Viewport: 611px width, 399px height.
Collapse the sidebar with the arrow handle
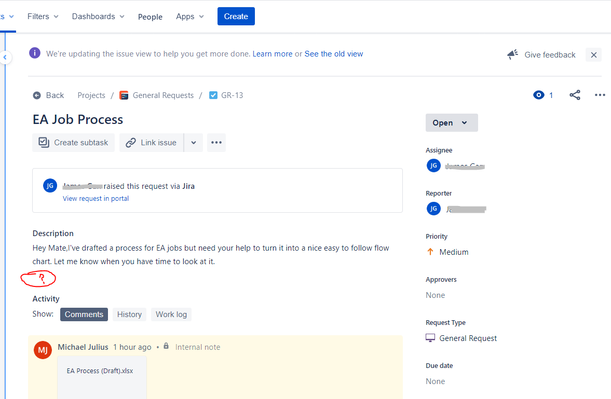click(5, 57)
